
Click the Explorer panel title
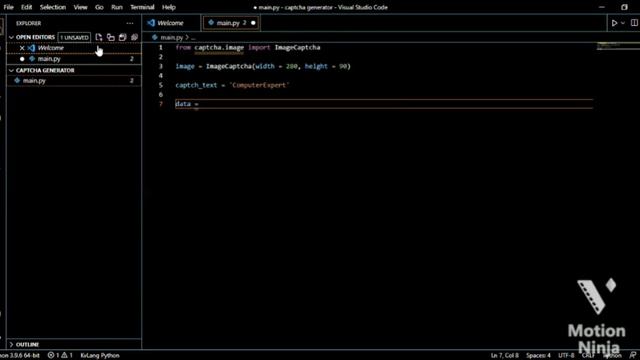pyautogui.click(x=29, y=23)
